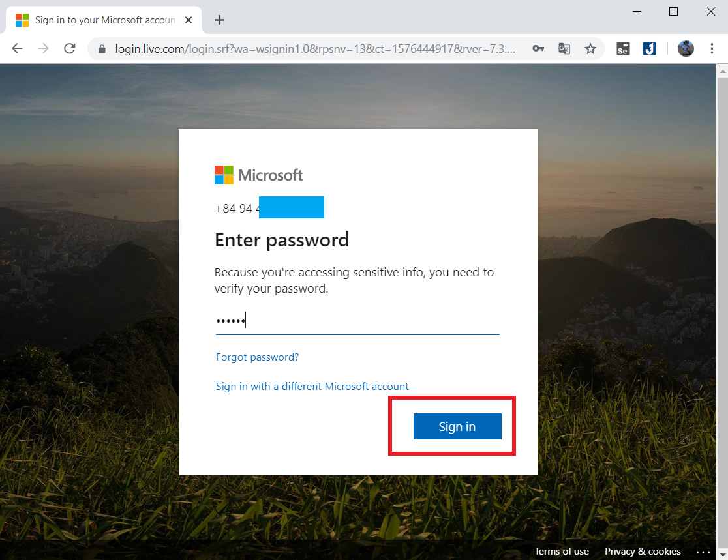
Task: Reload the login page
Action: pos(70,48)
